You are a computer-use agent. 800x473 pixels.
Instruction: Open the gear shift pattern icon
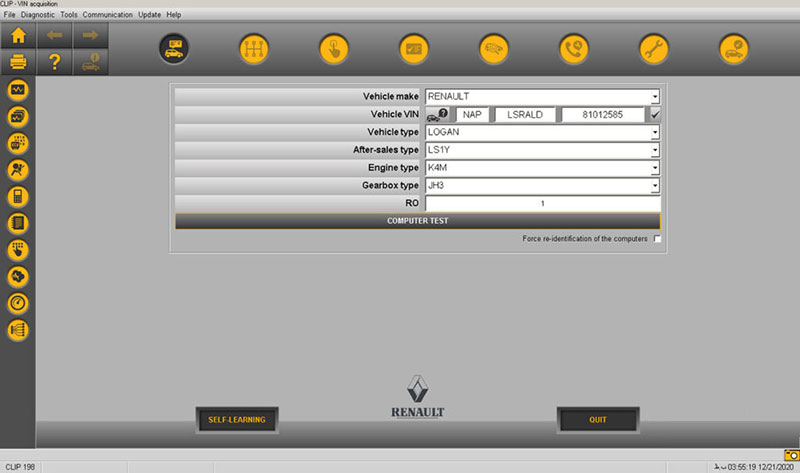[254, 49]
